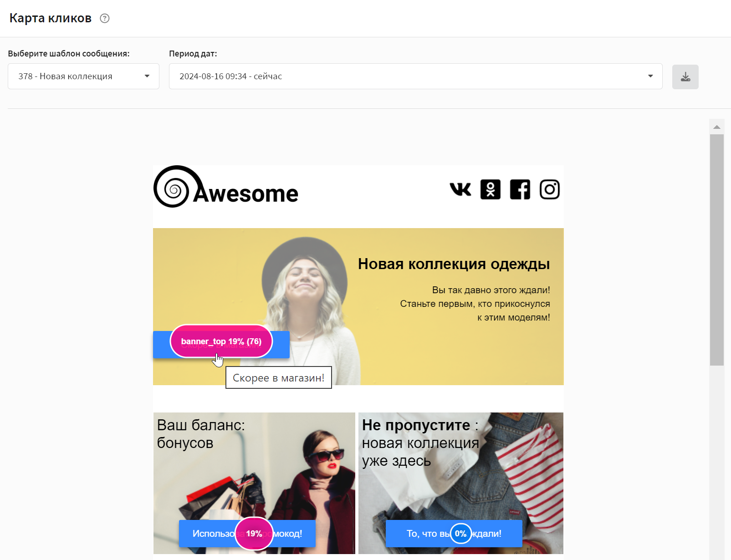
Task: Click the template dropdown caret arrow
Action: (147, 76)
